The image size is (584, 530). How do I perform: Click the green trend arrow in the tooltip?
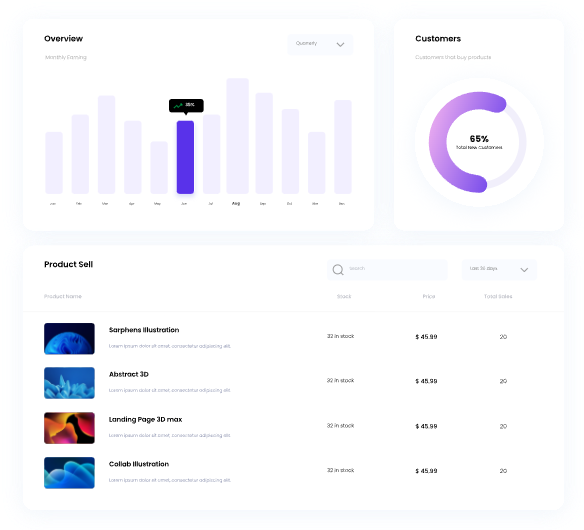tap(178, 106)
